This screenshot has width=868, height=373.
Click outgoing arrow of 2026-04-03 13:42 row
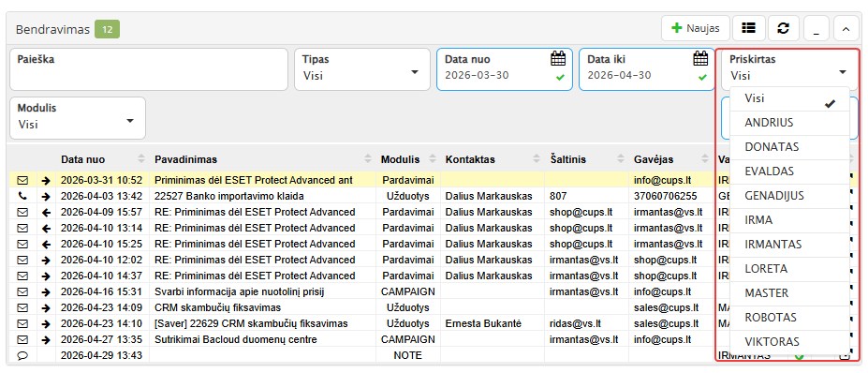(46, 196)
